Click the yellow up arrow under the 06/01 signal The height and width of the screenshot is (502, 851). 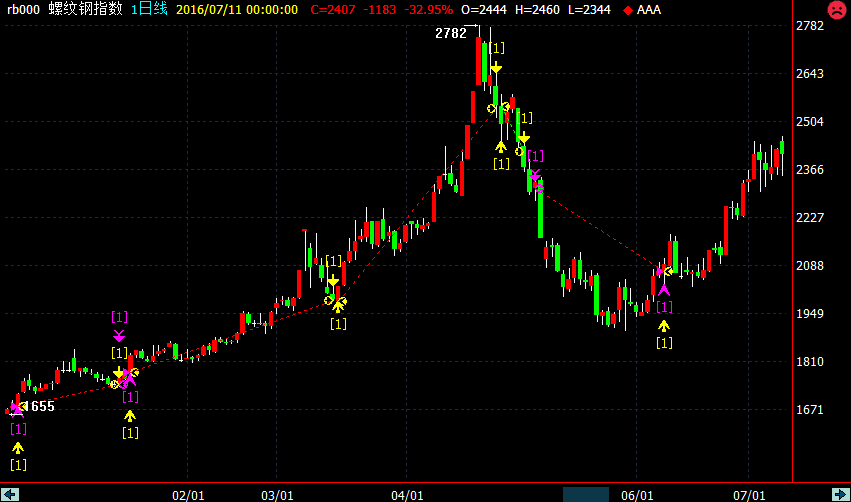coord(663,326)
